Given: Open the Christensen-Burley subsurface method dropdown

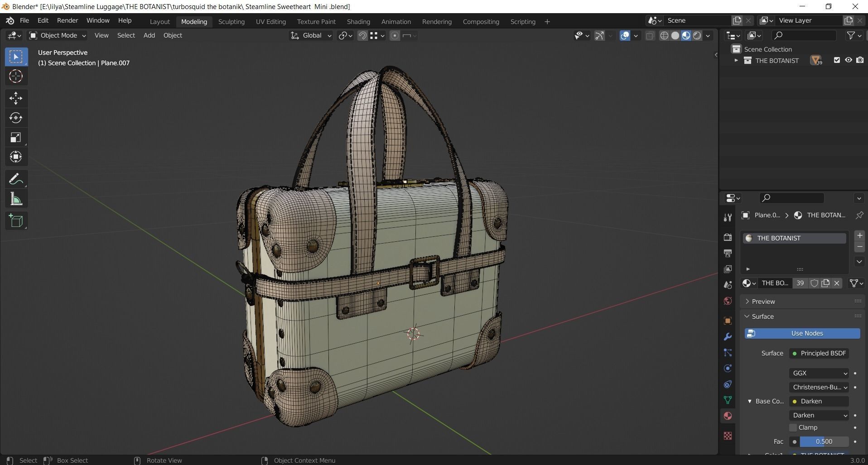Looking at the screenshot, I should point(819,387).
